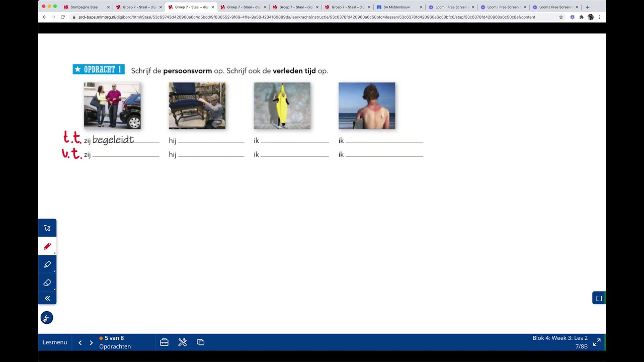This screenshot has width=644, height=362.
Task: Select the arrow pointer tool
Action: coord(47,228)
